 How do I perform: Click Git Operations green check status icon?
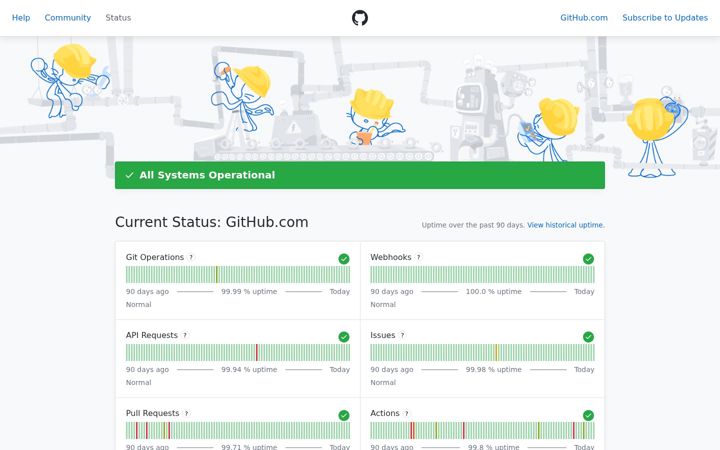[x=344, y=259]
